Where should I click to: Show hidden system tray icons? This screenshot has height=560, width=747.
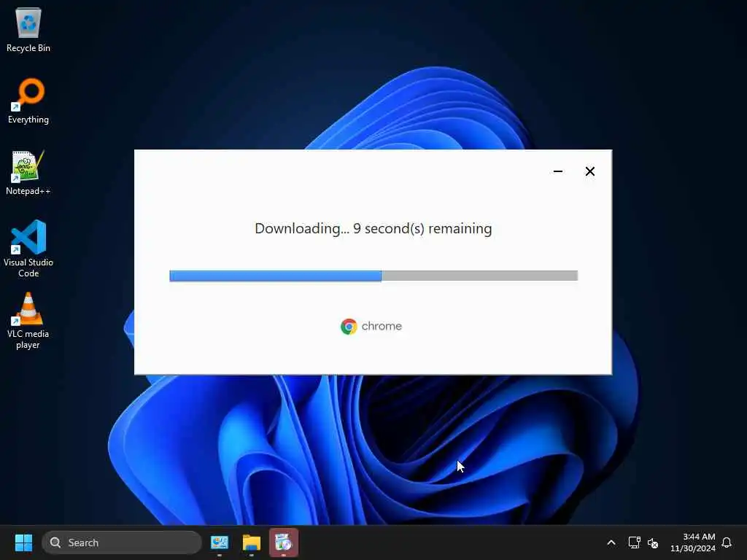click(611, 542)
